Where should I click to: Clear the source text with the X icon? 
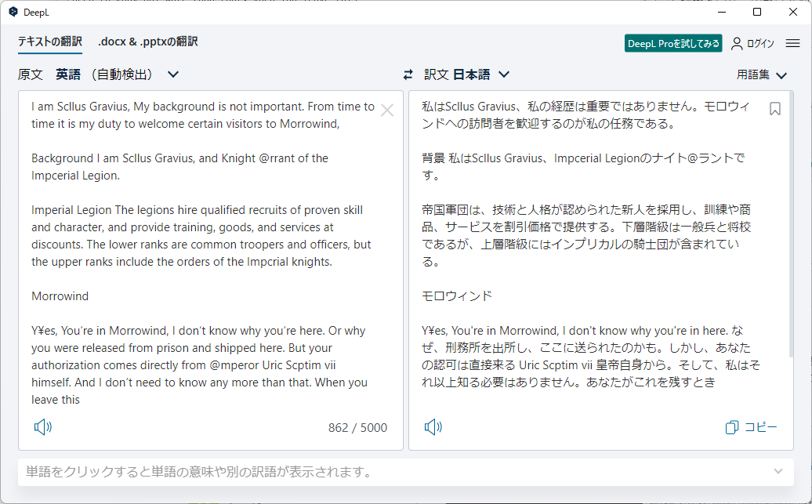pos(387,111)
